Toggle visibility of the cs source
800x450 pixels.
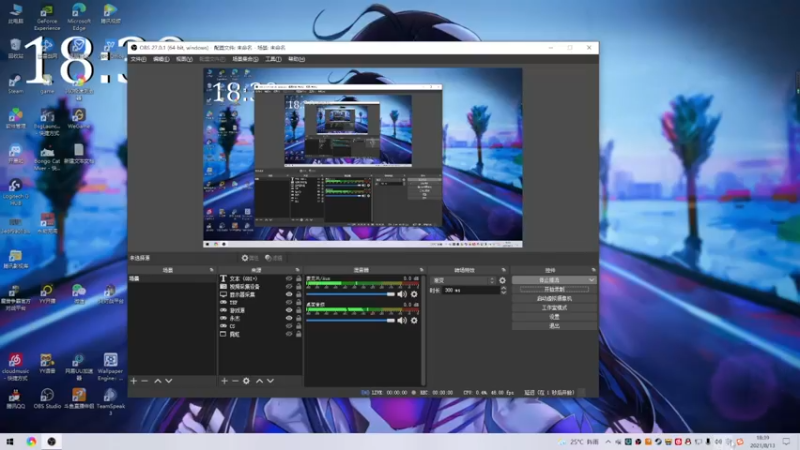289,326
